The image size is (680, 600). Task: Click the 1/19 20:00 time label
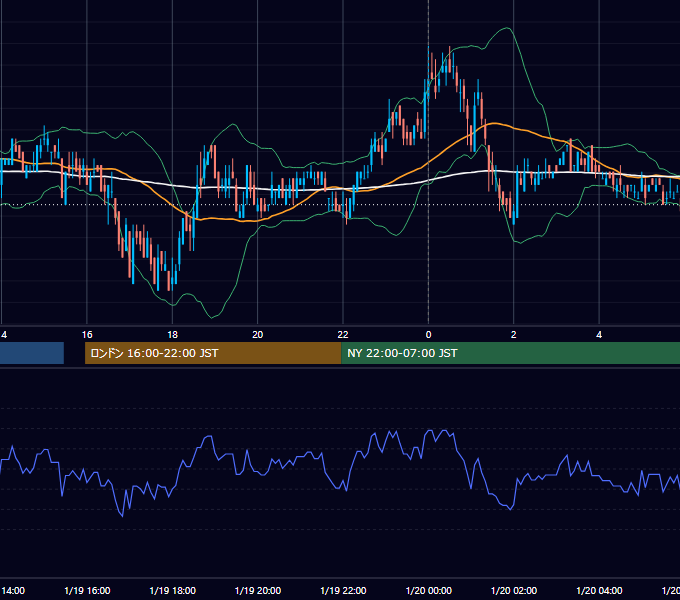pyautogui.click(x=258, y=590)
